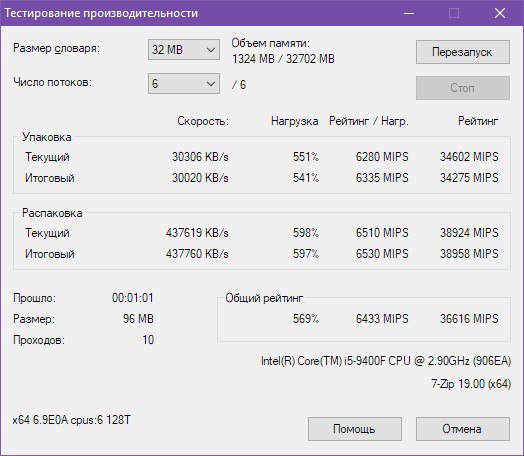524x456 pixels.
Task: Click the elapsed time value 00:01:01
Action: pyautogui.click(x=133, y=298)
